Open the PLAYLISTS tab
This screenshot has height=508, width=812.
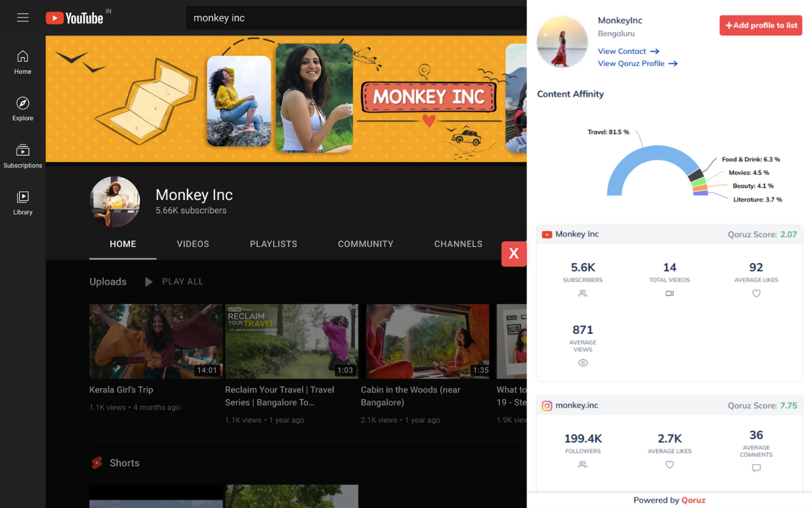(x=273, y=244)
